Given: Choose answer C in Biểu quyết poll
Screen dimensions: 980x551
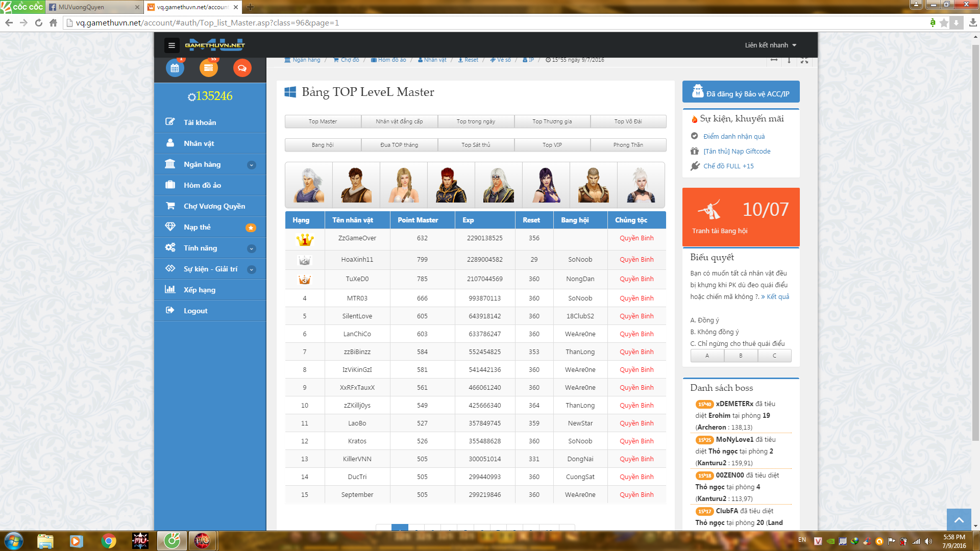Looking at the screenshot, I should click(x=774, y=356).
